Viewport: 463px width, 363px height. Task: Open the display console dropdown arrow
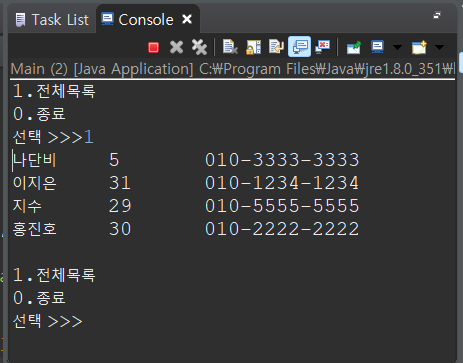coord(397,47)
